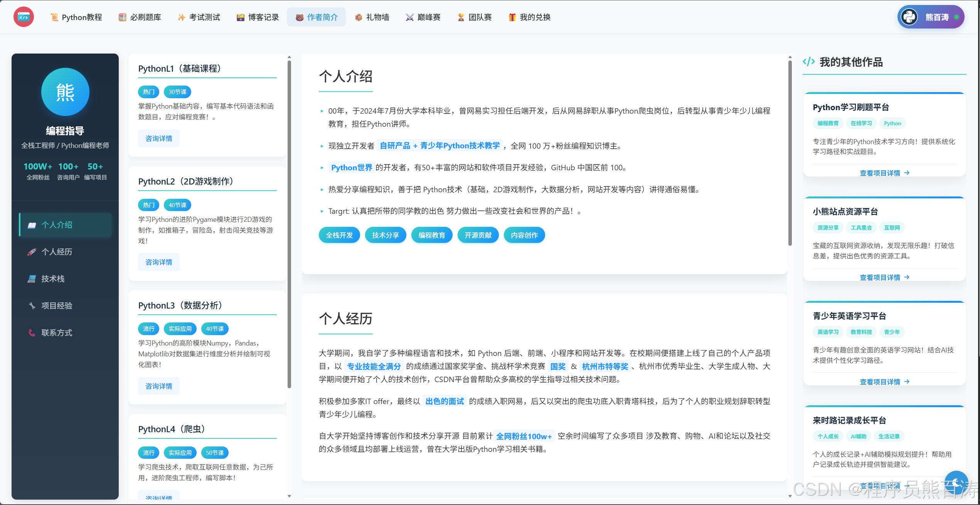The image size is (980, 505).
Task: Click the floating round button at bottom right
Action: point(956,482)
